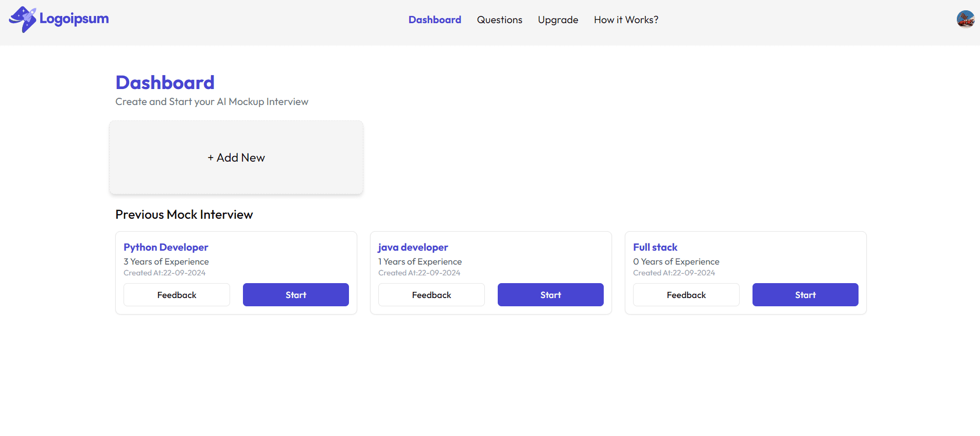Viewport: 980px width, 436px height.
Task: Click the 3 Years of Experience text
Action: pyautogui.click(x=166, y=261)
